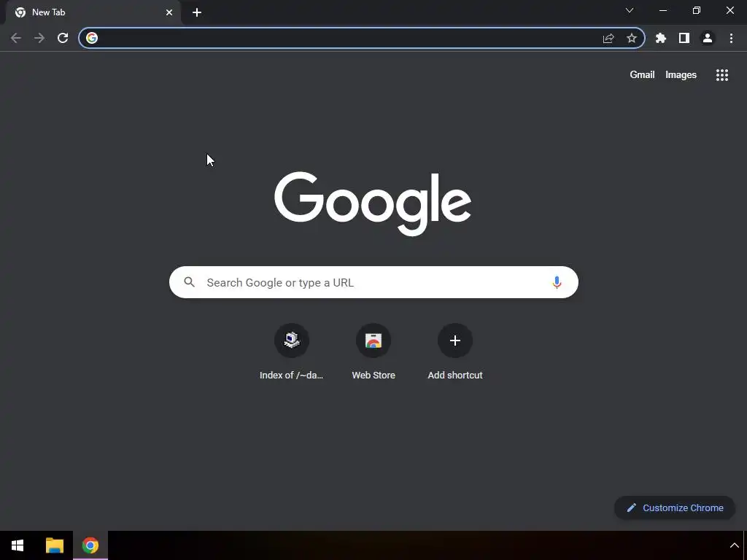Image resolution: width=747 pixels, height=560 pixels.
Task: Go back with the back arrow
Action: [16, 38]
